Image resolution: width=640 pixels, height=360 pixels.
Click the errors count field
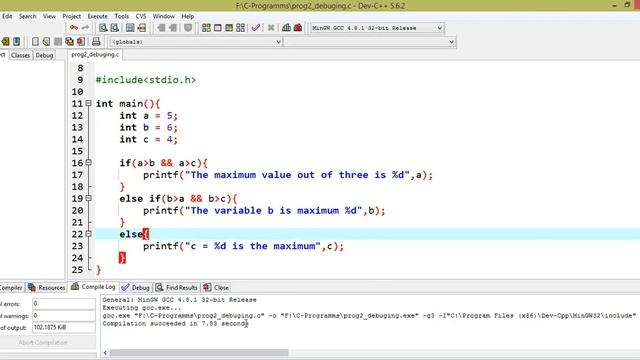pyautogui.click(x=64, y=304)
